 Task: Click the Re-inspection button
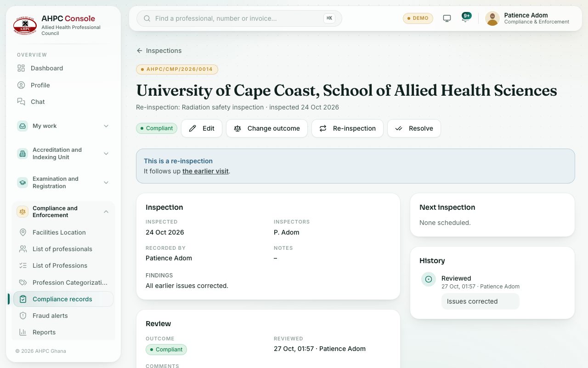click(x=347, y=128)
